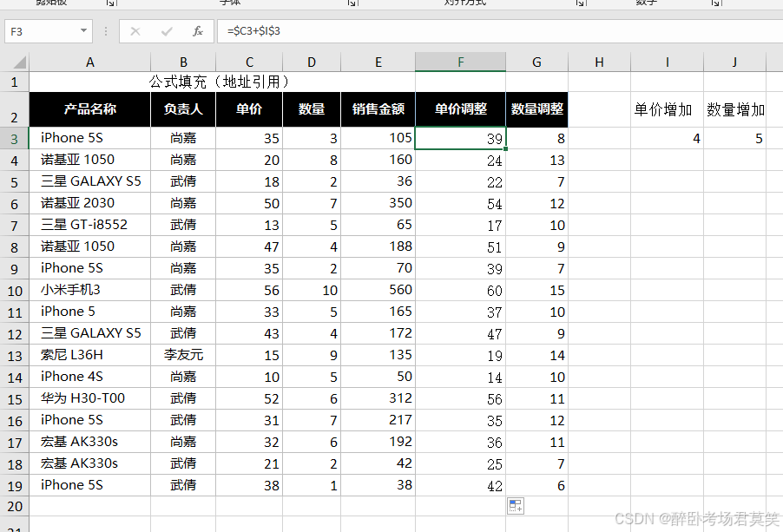Select row 19 header
Viewport: 783px width, 532px height.
15,486
